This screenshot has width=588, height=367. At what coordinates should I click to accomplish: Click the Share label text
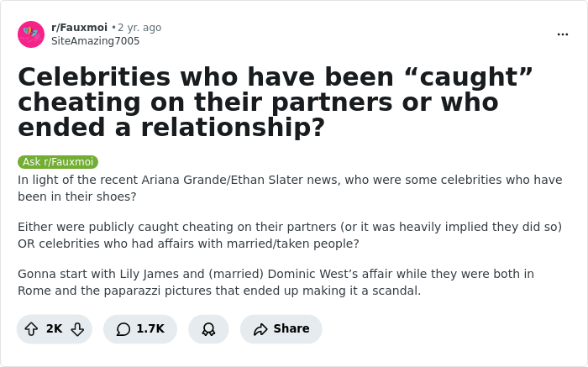[291, 328]
